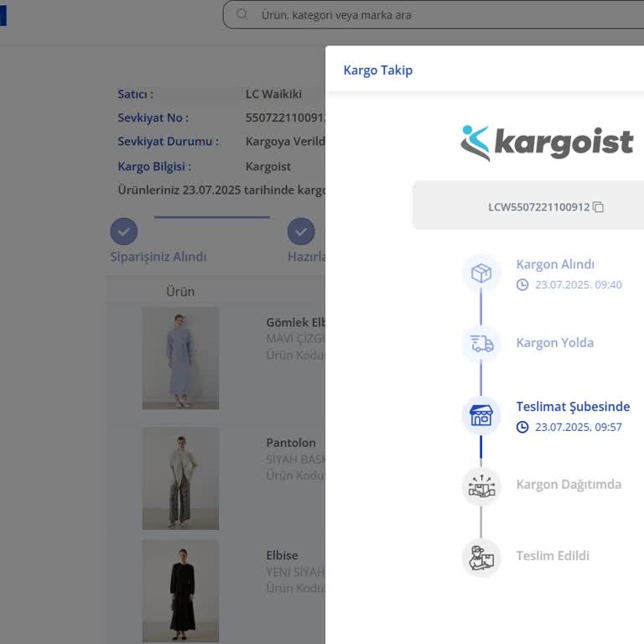
Task: Click the Teslim Edildi courier icon
Action: (481, 558)
